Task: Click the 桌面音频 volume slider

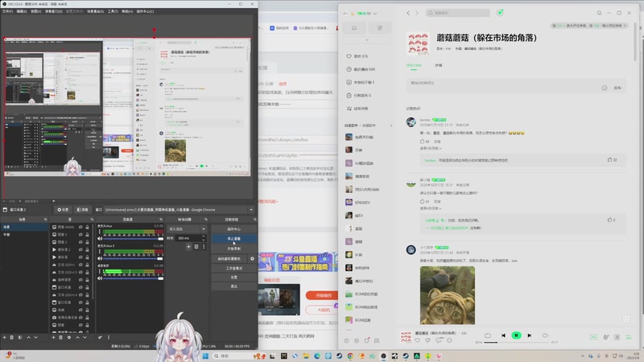Action: pos(132,278)
